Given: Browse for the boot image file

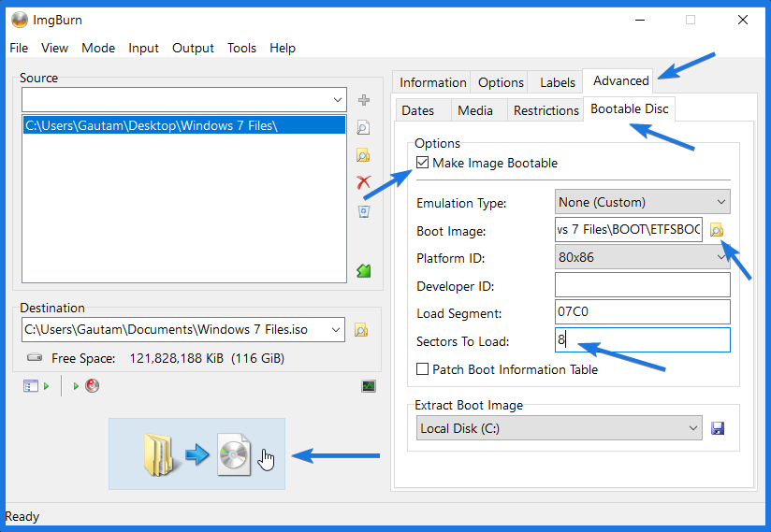Looking at the screenshot, I should click(717, 229).
